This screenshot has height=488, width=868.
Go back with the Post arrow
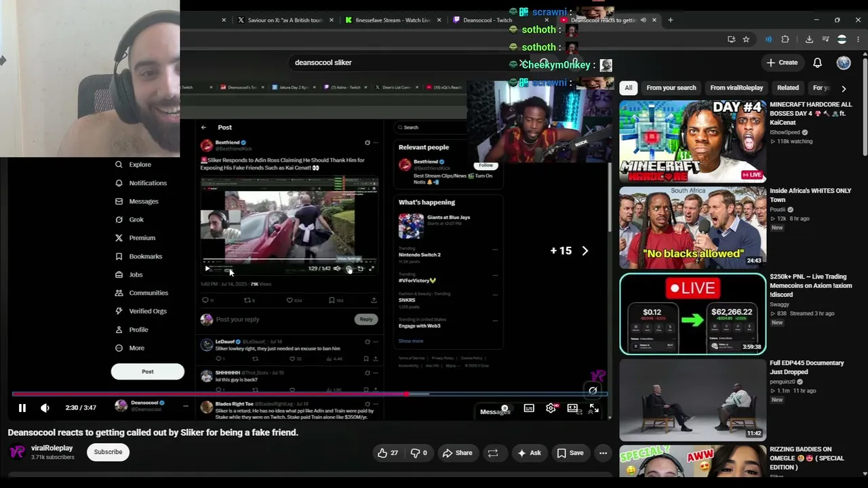(203, 127)
